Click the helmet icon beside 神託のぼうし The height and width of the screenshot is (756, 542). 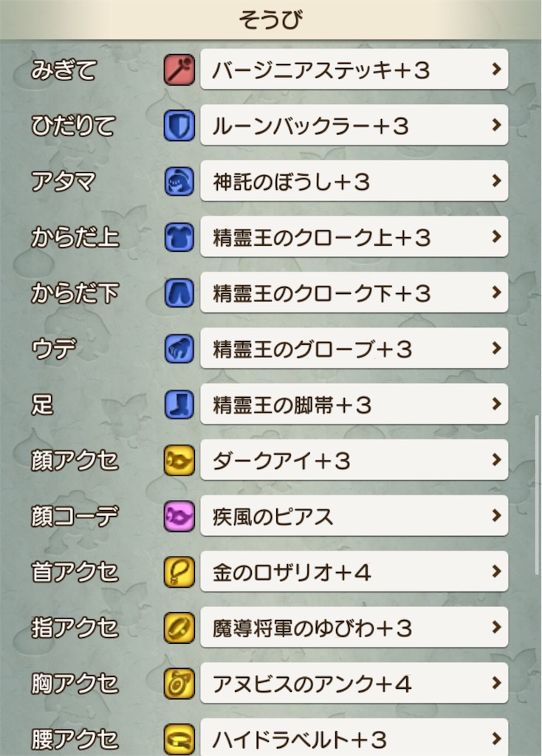(x=179, y=181)
